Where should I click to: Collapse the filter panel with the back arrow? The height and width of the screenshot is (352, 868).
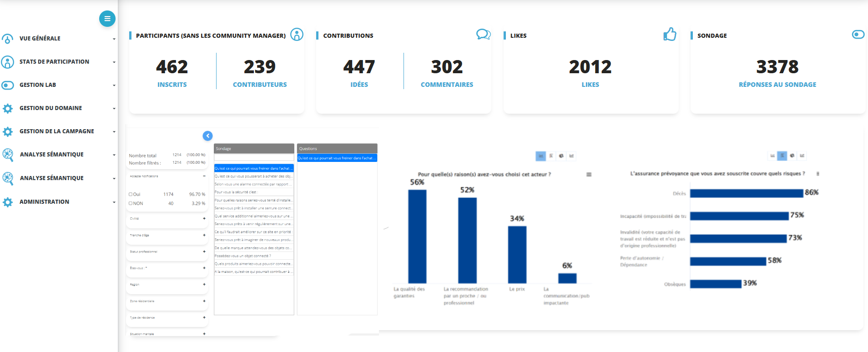(x=207, y=136)
